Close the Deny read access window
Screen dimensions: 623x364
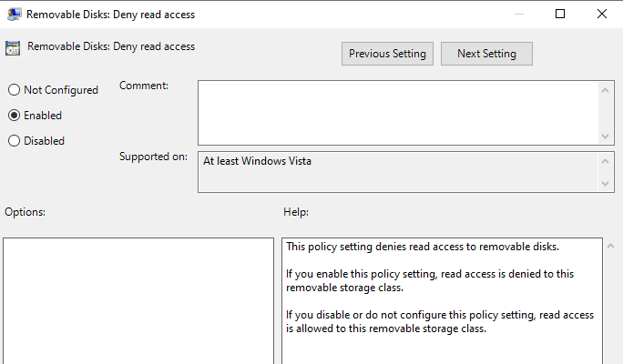point(601,14)
